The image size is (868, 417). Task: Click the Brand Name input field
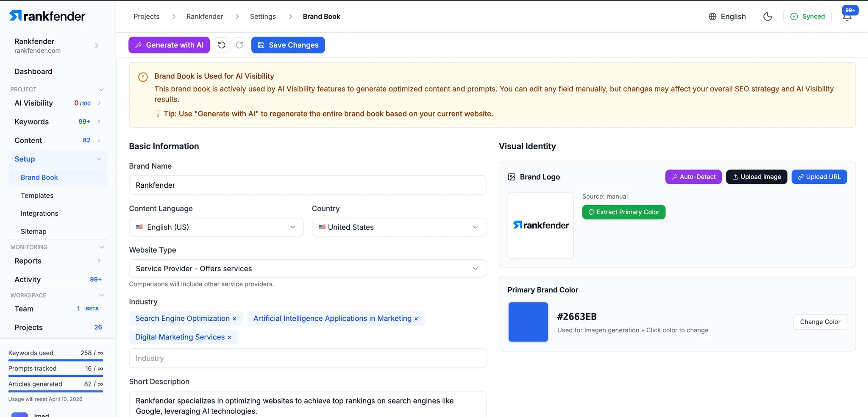tap(307, 185)
